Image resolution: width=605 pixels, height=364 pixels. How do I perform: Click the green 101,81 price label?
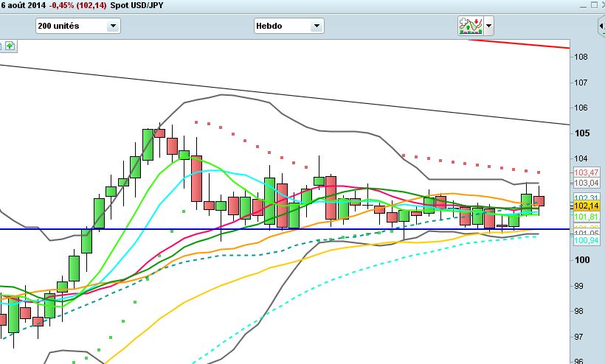pos(587,217)
